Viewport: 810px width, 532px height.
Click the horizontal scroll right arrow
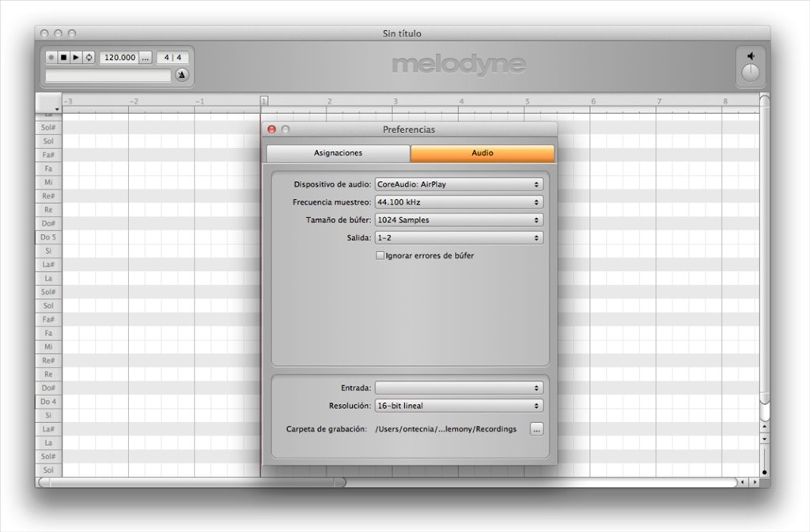[x=755, y=482]
